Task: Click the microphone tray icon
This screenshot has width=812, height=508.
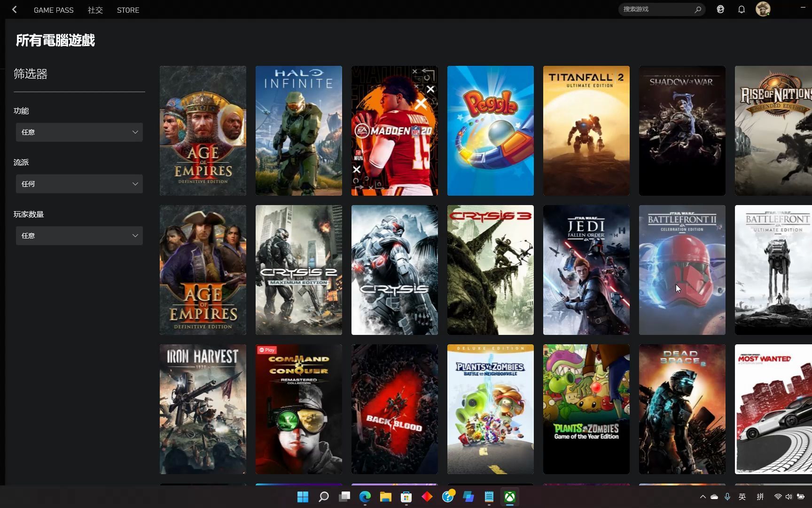Action: pos(727,497)
